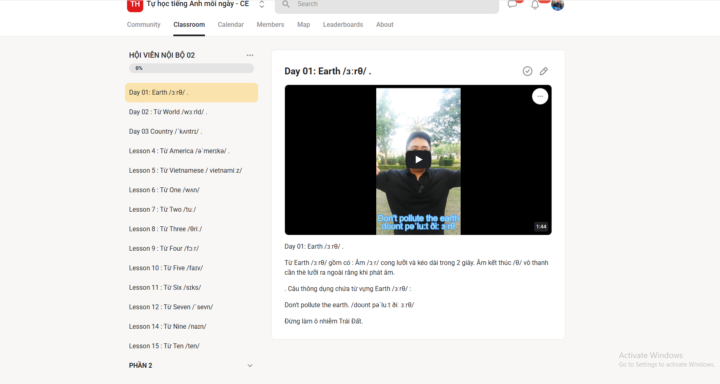Viewport: 720px width, 384px height.
Task: Open course options three-dot menu
Action: 250,55
